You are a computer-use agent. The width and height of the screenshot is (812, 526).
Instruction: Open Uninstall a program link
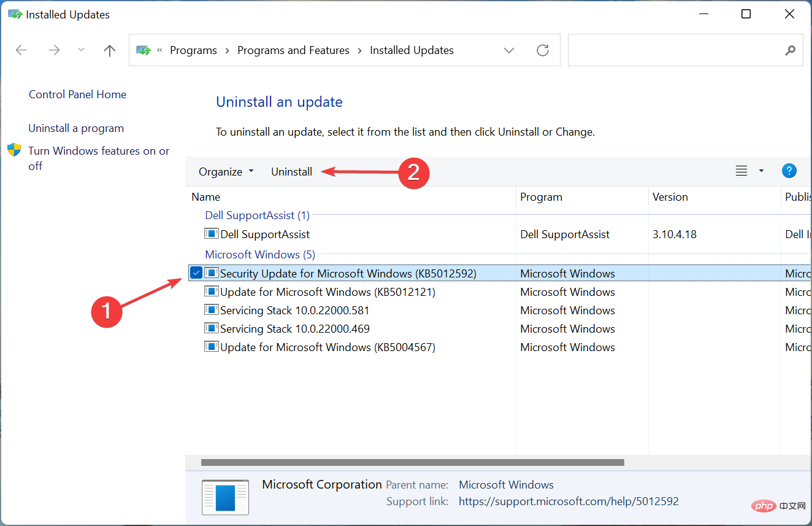(76, 128)
